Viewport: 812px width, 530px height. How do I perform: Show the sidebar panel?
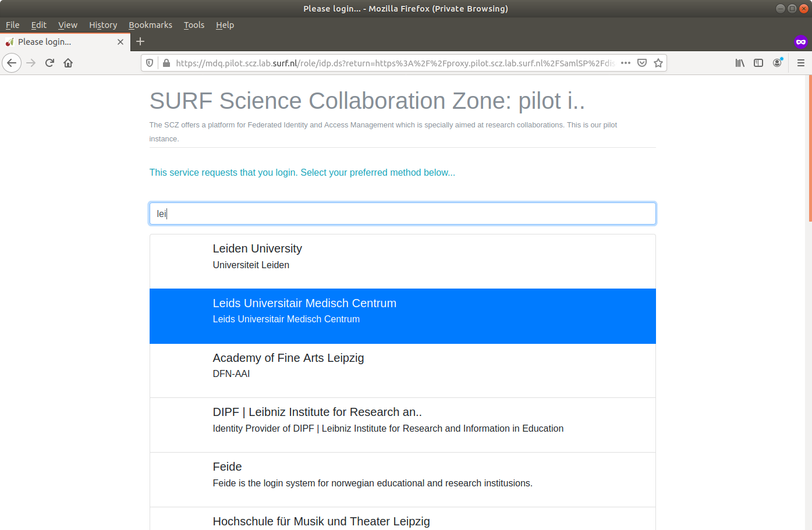click(x=758, y=63)
